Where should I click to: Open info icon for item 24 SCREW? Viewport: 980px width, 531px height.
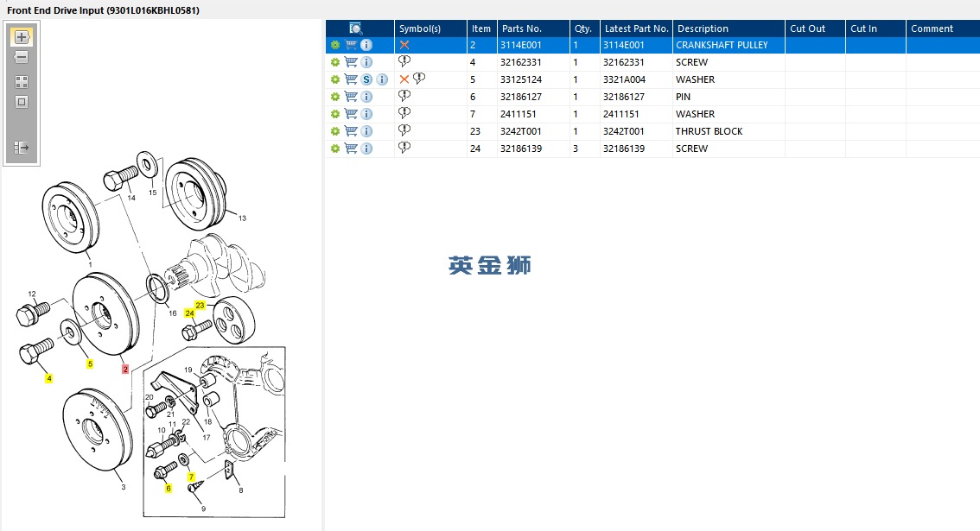(366, 149)
